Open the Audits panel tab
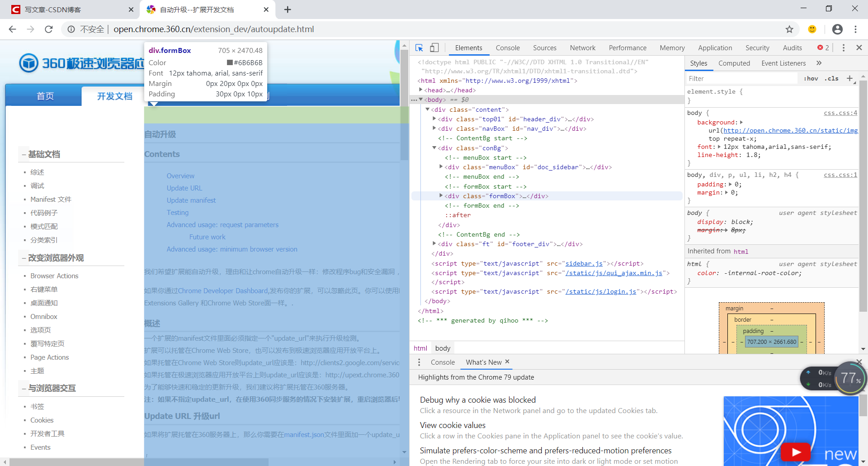The height and width of the screenshot is (466, 868). 792,48
